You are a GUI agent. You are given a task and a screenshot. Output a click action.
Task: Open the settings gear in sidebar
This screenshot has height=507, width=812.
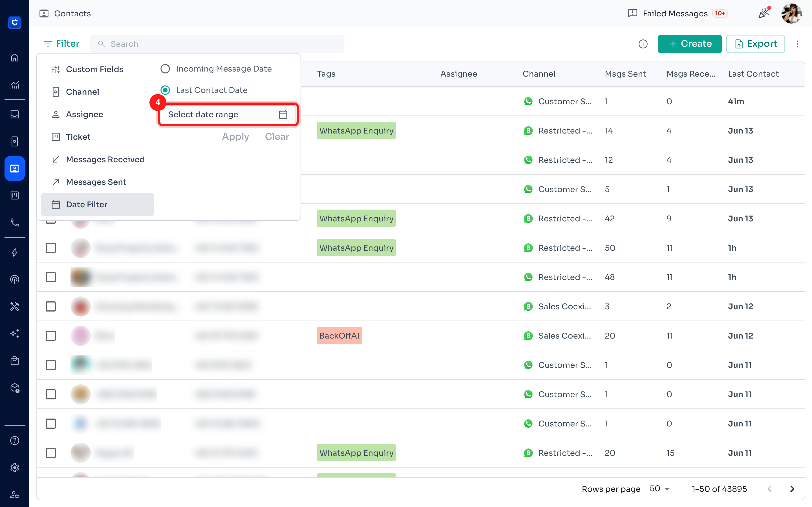pyautogui.click(x=14, y=468)
